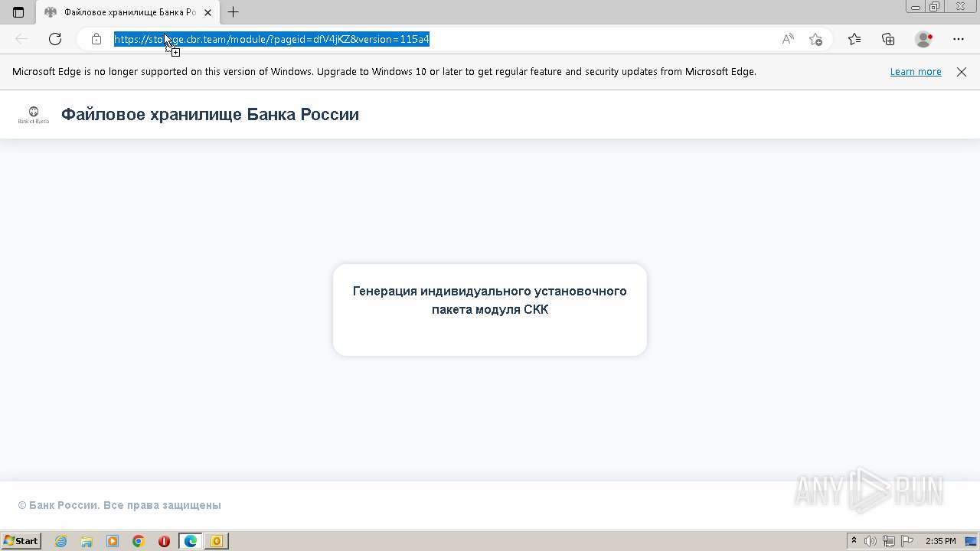Click the Генерация индивидуального установочного пакета text
980x551 pixels.
[490, 300]
